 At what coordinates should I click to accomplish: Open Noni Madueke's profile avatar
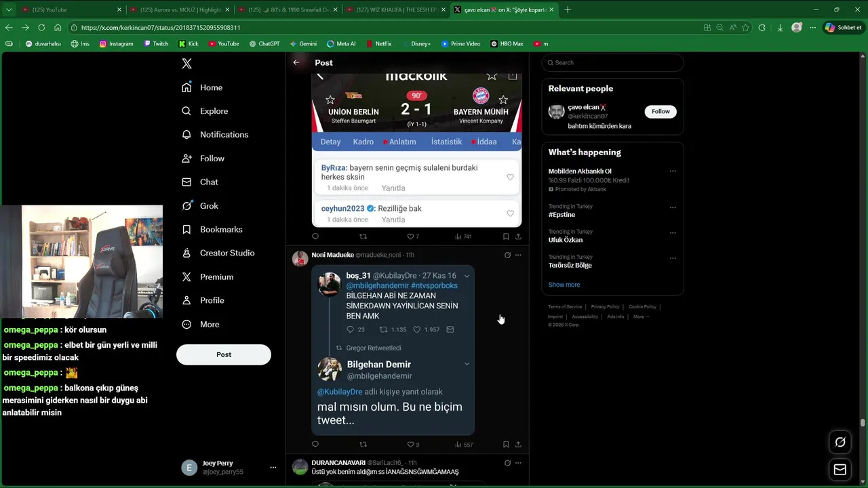pyautogui.click(x=300, y=258)
